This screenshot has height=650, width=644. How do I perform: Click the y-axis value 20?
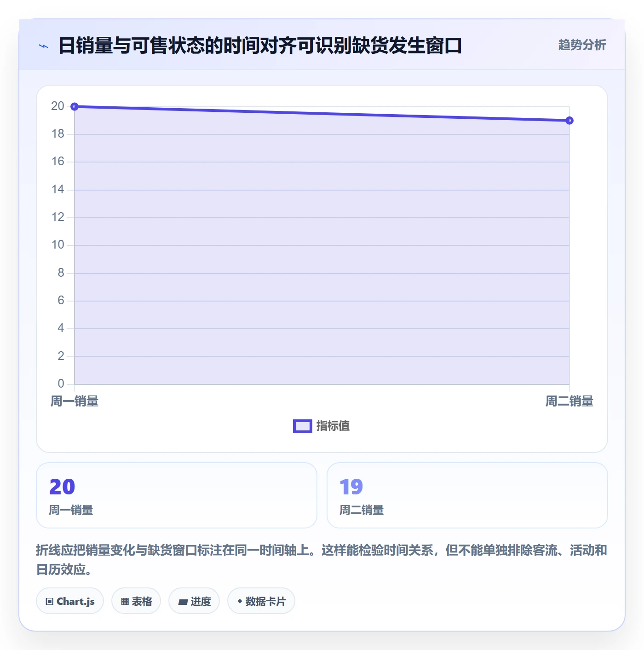[x=57, y=106]
